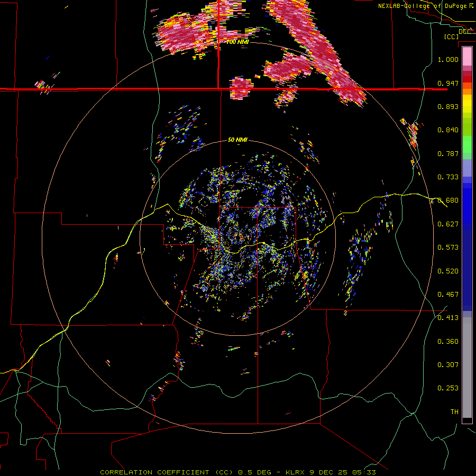
Task: Select the 0.253 scale value label
Action: [x=448, y=388]
